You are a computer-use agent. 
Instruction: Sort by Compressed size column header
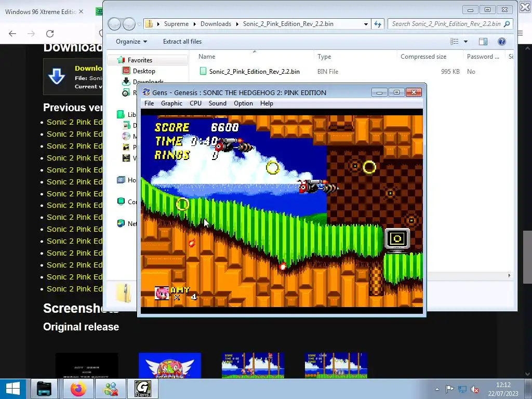point(423,57)
